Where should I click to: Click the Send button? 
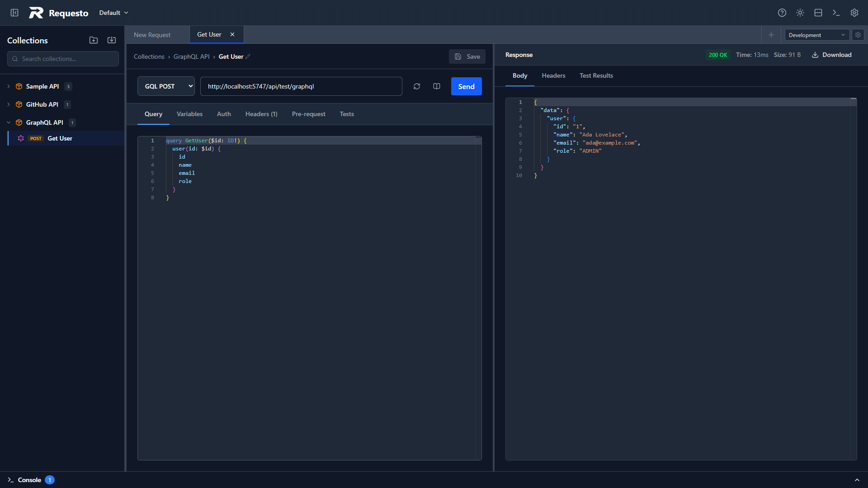tap(467, 86)
